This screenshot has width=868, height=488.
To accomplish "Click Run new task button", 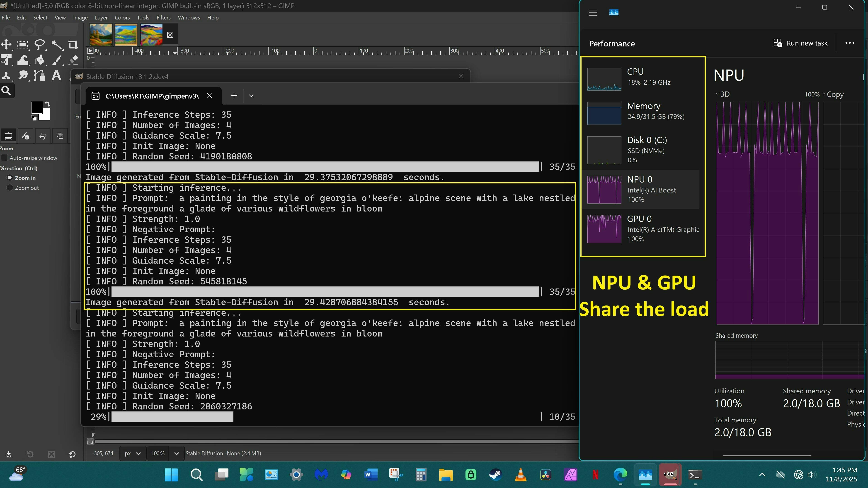I will (x=800, y=43).
